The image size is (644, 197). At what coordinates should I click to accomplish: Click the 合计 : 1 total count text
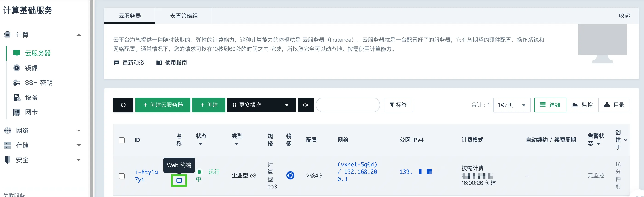point(480,105)
